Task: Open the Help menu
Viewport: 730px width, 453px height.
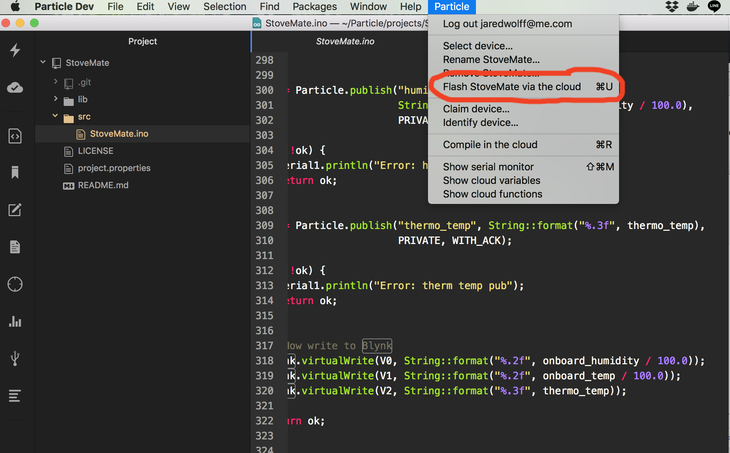Action: coord(411,7)
